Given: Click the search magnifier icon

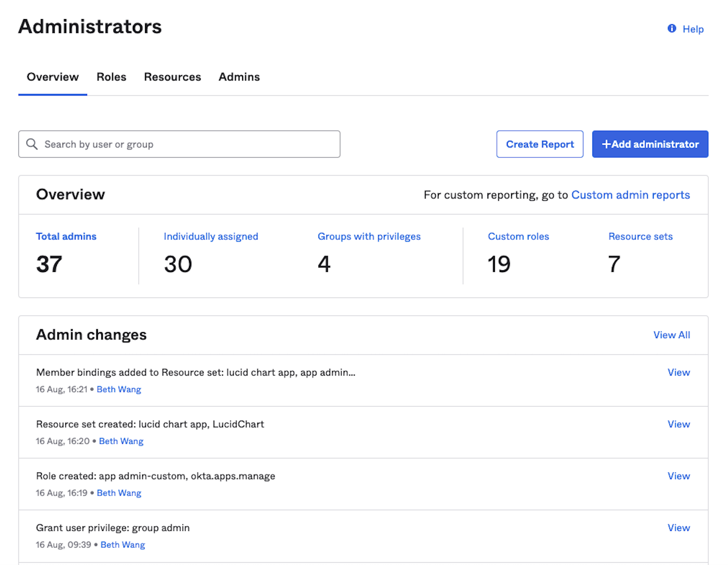Looking at the screenshot, I should coord(32,144).
